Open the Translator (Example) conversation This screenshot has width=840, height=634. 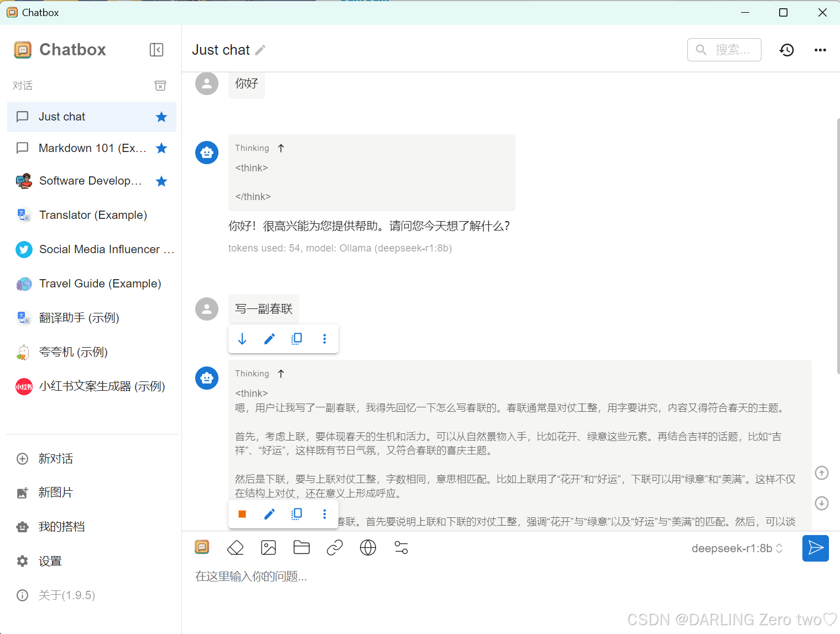tap(93, 215)
